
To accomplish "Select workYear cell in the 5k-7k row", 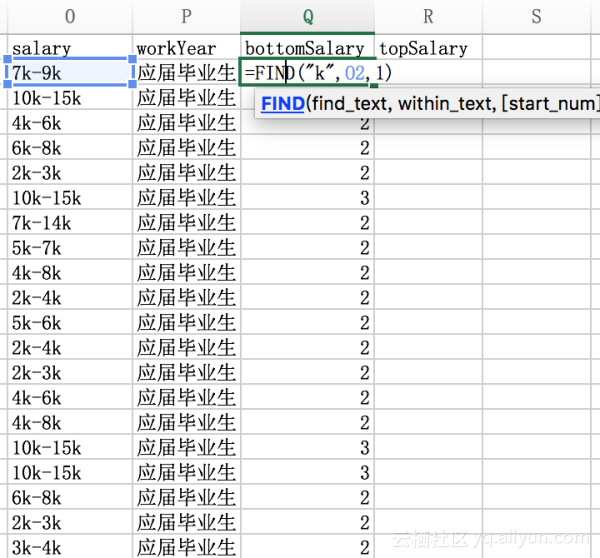I will tap(186, 248).
